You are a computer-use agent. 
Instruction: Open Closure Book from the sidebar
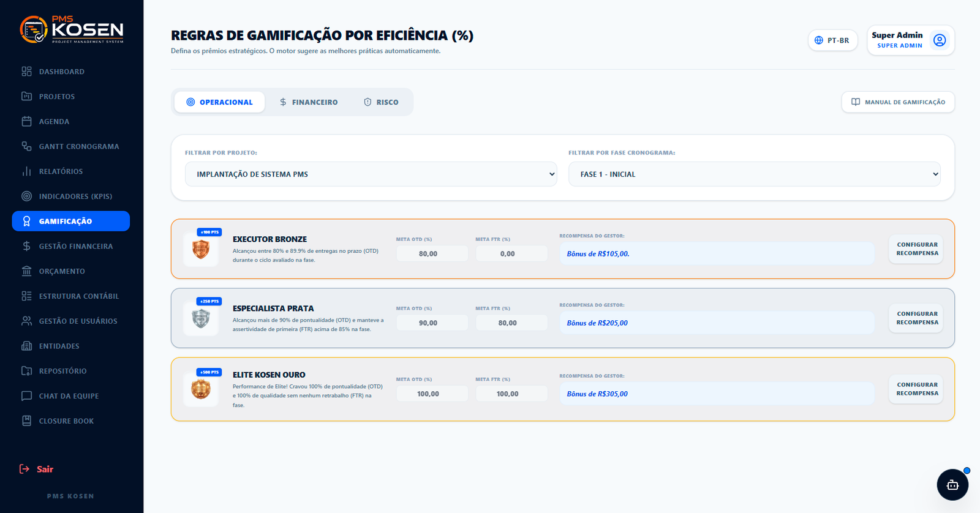[x=71, y=421]
